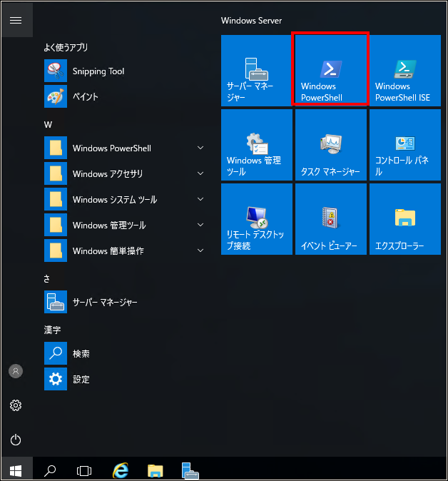Click the 設定 app entry
The height and width of the screenshot is (481, 448).
pos(81,380)
